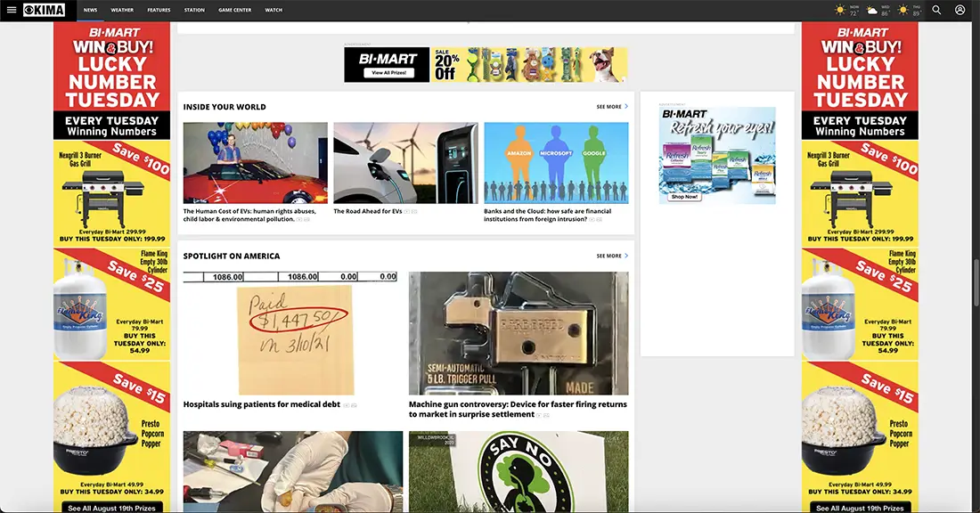Click the KIMA logo

45,10
